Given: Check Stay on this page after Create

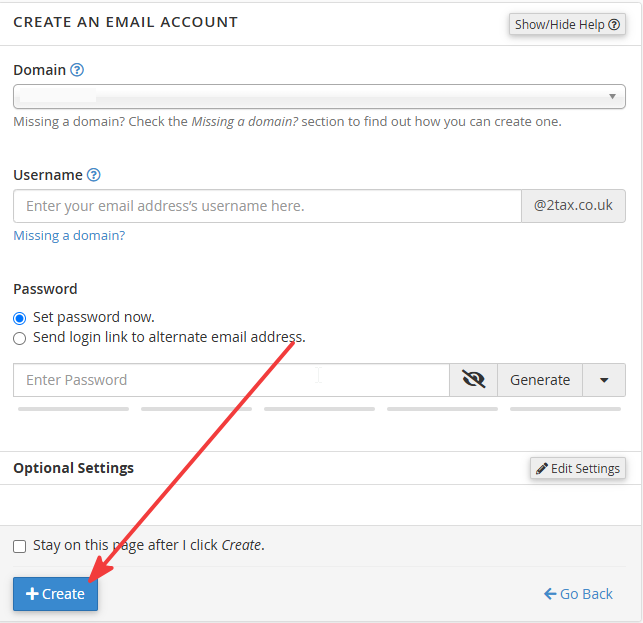Looking at the screenshot, I should point(19,546).
